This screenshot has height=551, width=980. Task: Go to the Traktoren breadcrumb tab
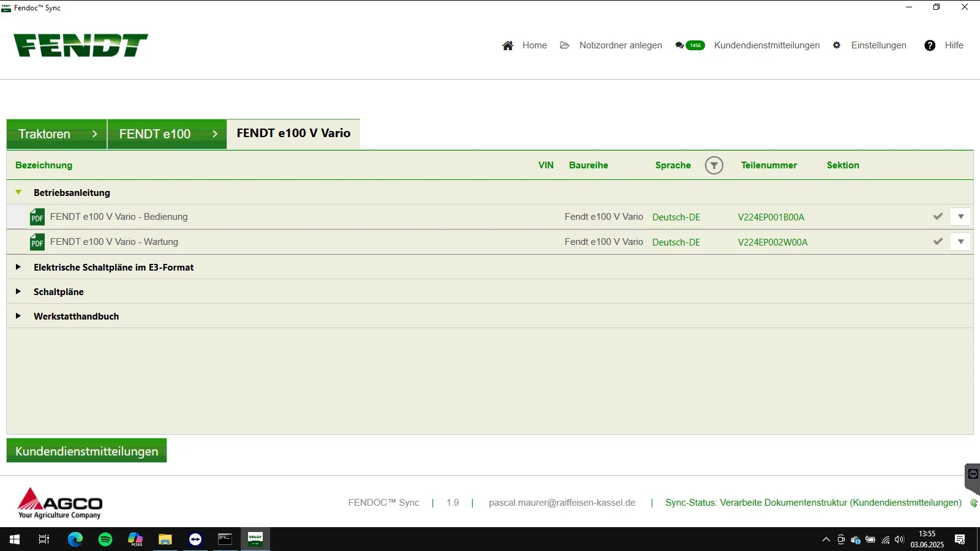tap(57, 134)
